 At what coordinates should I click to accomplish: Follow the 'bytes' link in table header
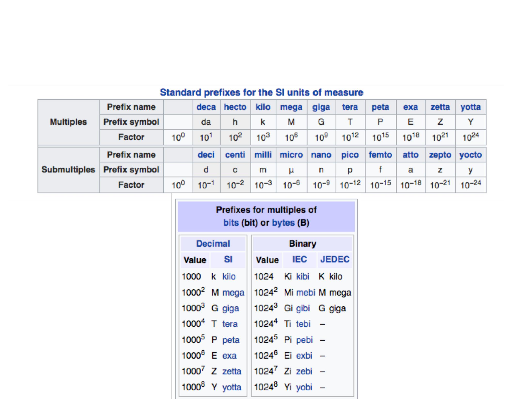283,223
